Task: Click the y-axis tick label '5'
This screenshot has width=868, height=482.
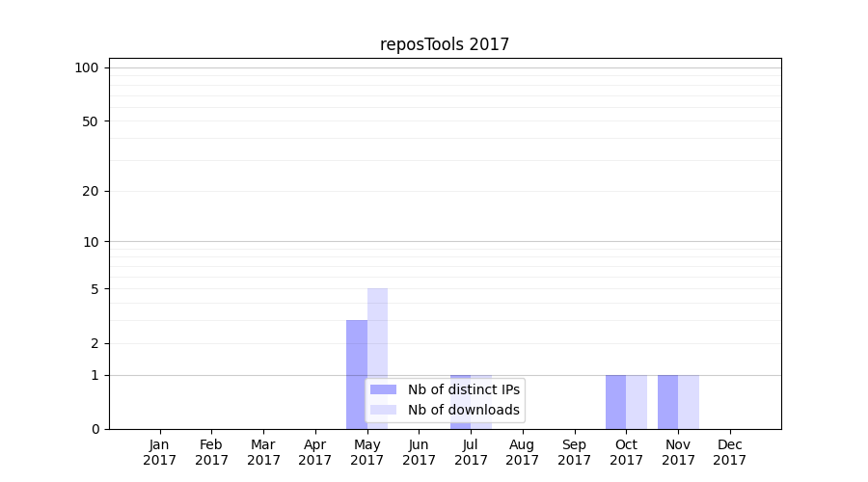Action: 95,289
